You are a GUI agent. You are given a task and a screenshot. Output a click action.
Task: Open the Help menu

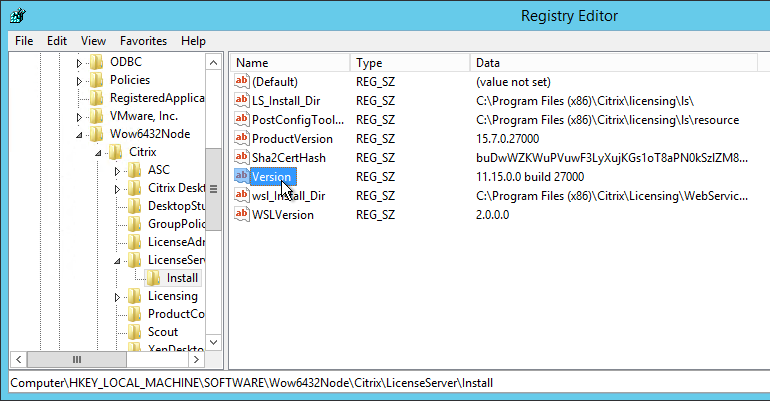pyautogui.click(x=193, y=41)
